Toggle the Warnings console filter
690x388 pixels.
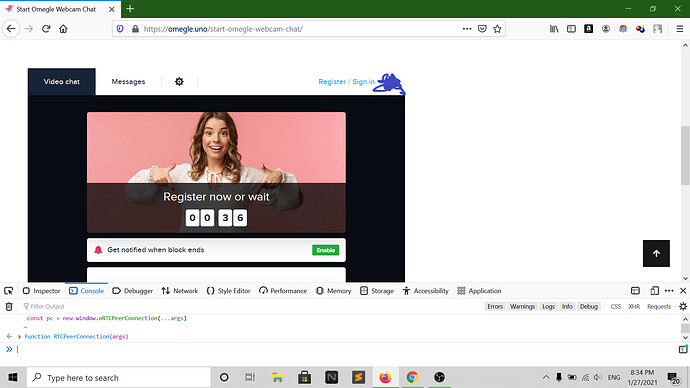pos(522,307)
